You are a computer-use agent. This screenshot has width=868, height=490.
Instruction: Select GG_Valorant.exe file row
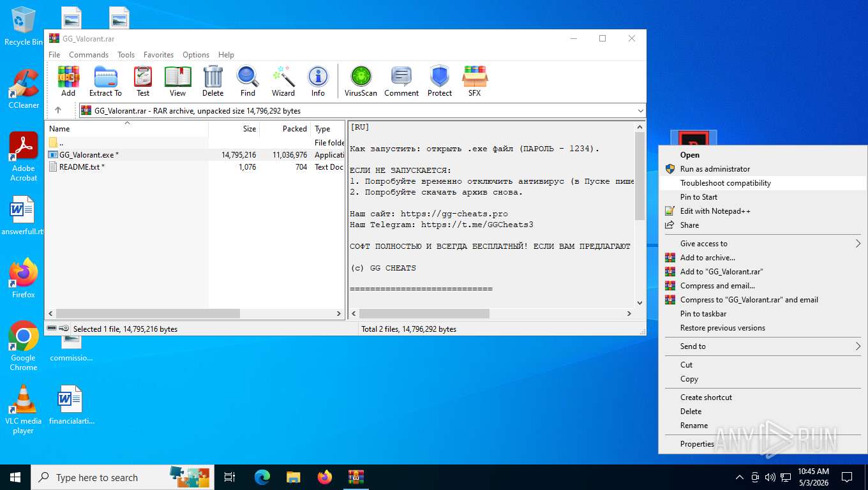pos(195,155)
